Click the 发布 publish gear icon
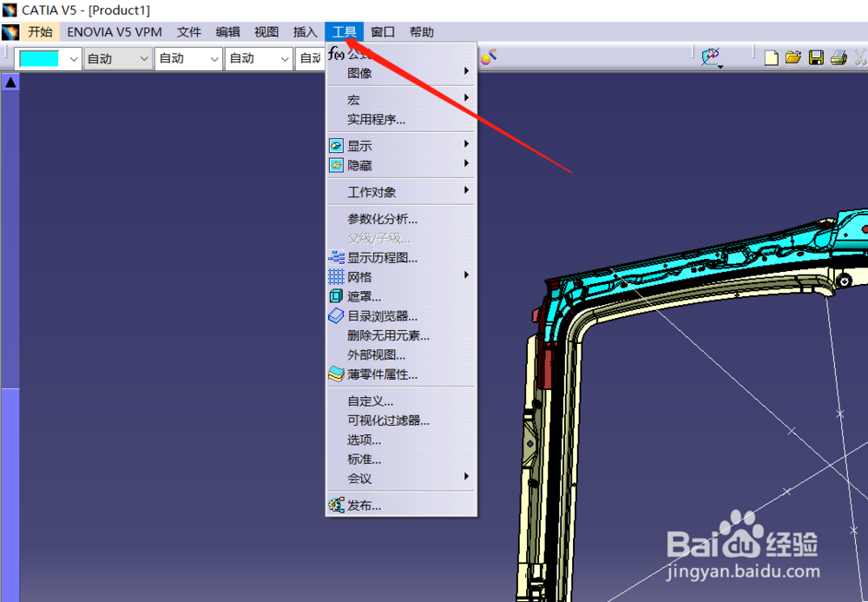Viewport: 868px width, 602px height. tap(336, 505)
